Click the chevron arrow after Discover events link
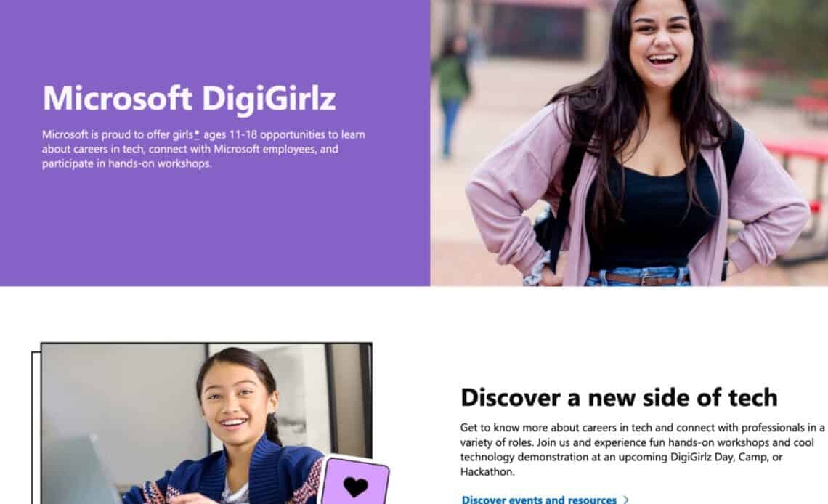This screenshot has height=504, width=828. 626,499
